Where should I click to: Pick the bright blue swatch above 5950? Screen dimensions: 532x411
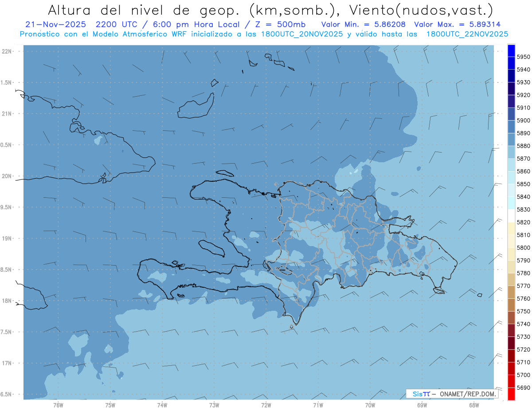(511, 51)
